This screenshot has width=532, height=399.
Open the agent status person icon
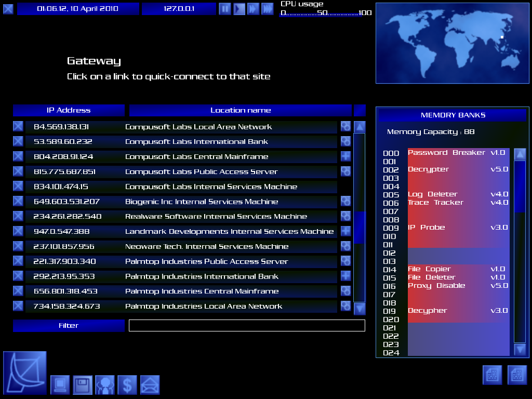coord(105,385)
